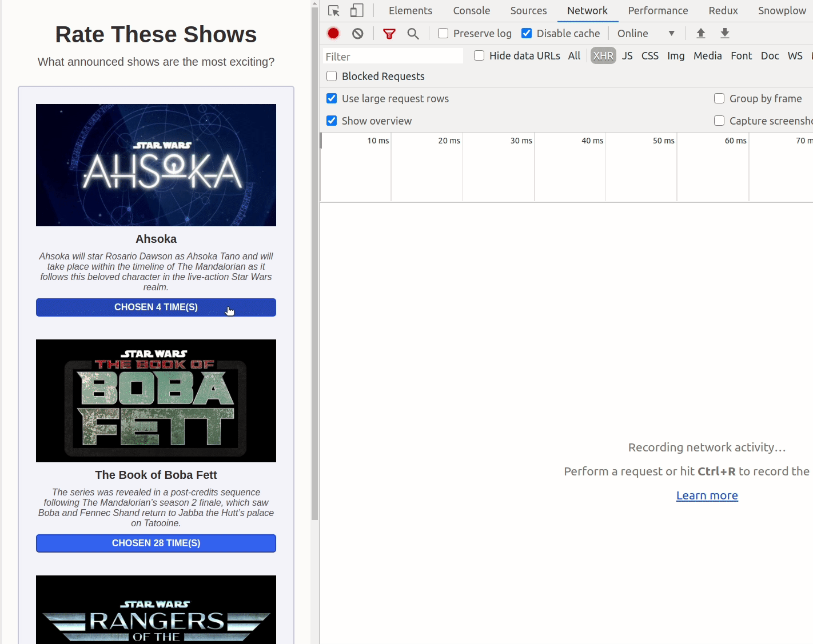
Task: Switch to the Elements tab
Action: pyautogui.click(x=411, y=11)
